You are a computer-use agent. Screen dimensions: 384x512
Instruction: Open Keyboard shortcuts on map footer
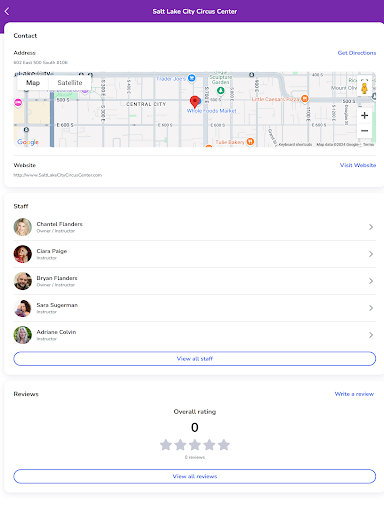click(295, 144)
